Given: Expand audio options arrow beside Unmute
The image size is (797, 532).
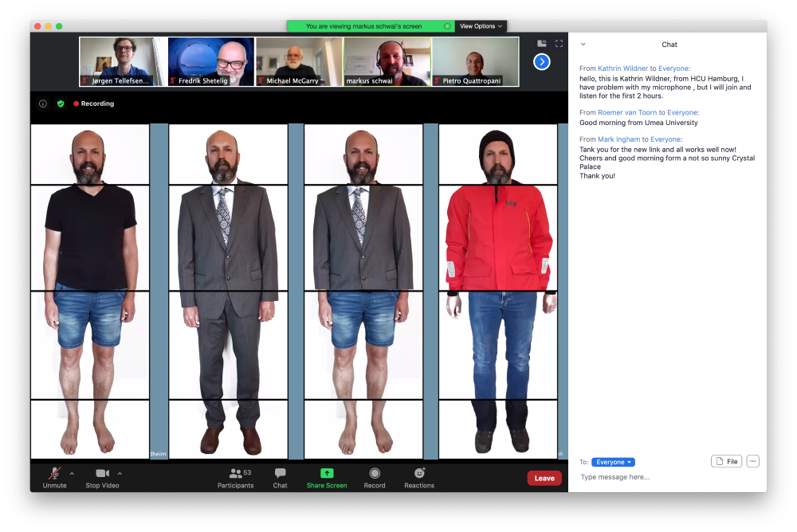Looking at the screenshot, I should point(72,473).
